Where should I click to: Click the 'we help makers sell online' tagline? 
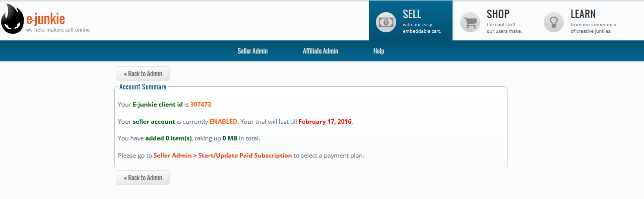coord(58,30)
